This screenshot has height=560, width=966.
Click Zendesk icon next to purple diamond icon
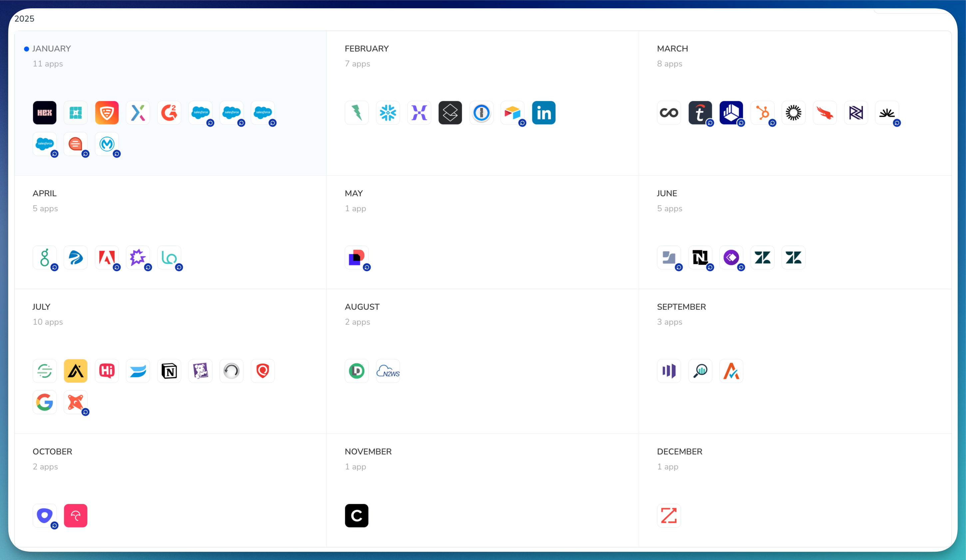pyautogui.click(x=763, y=258)
